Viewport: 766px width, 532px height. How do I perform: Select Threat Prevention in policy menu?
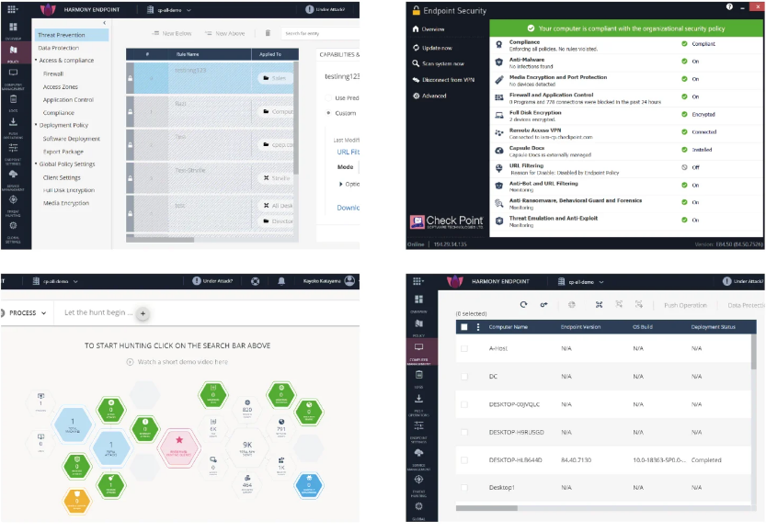point(72,35)
